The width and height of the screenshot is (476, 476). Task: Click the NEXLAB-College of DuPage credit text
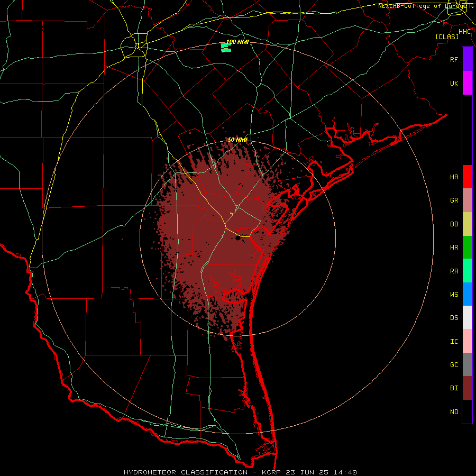[423, 6]
